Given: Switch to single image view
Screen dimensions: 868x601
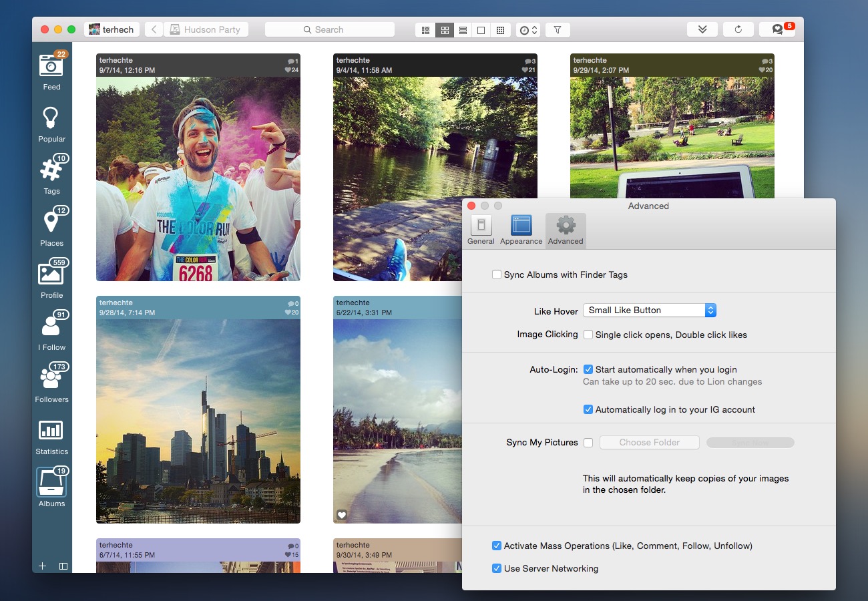Looking at the screenshot, I should 481,30.
